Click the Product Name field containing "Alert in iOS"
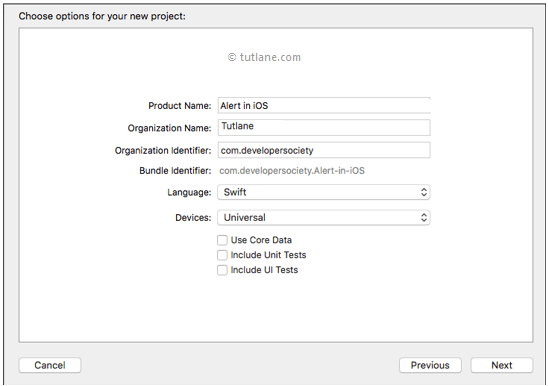The image size is (548, 386). coord(324,106)
